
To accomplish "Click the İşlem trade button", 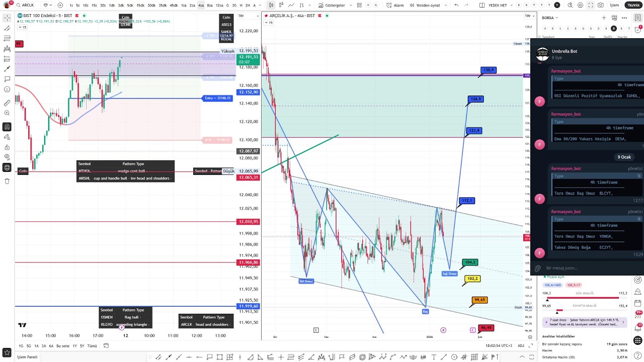I will (x=614, y=5).
